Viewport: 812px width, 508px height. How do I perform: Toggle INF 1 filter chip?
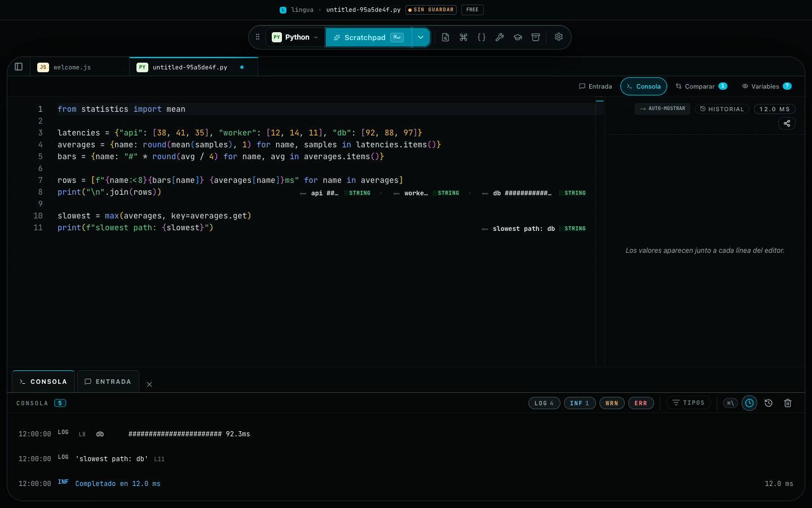(580, 403)
